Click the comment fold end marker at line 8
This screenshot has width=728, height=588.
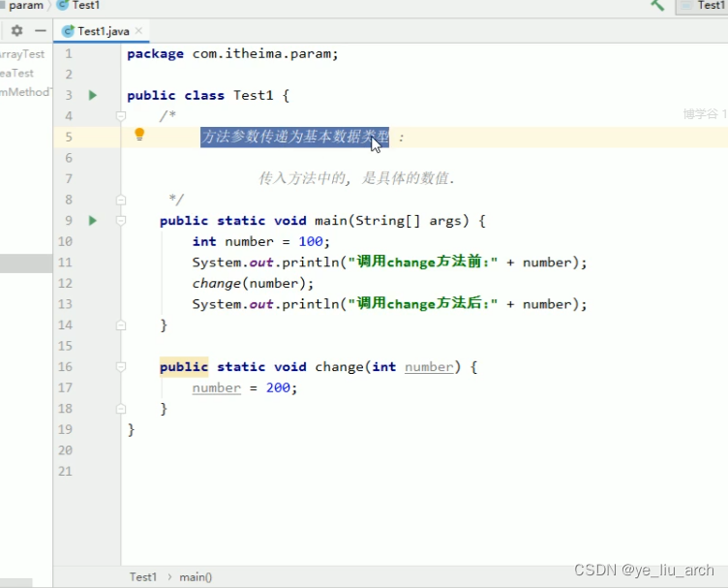coord(121,200)
